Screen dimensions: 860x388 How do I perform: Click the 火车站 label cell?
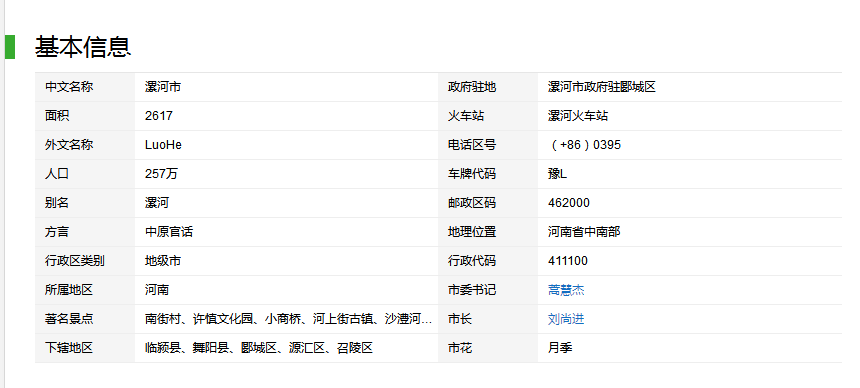[488, 116]
